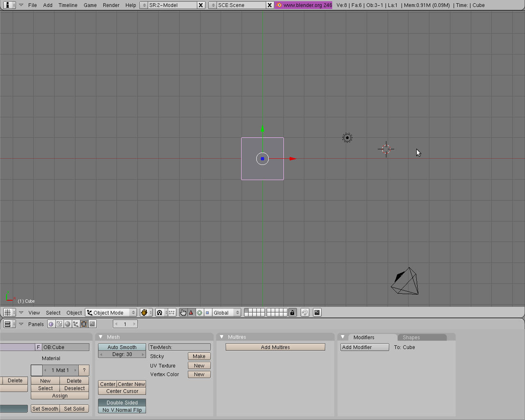The image size is (525, 420).
Task: Toggle No V.Normal Flip option
Action: [122, 410]
